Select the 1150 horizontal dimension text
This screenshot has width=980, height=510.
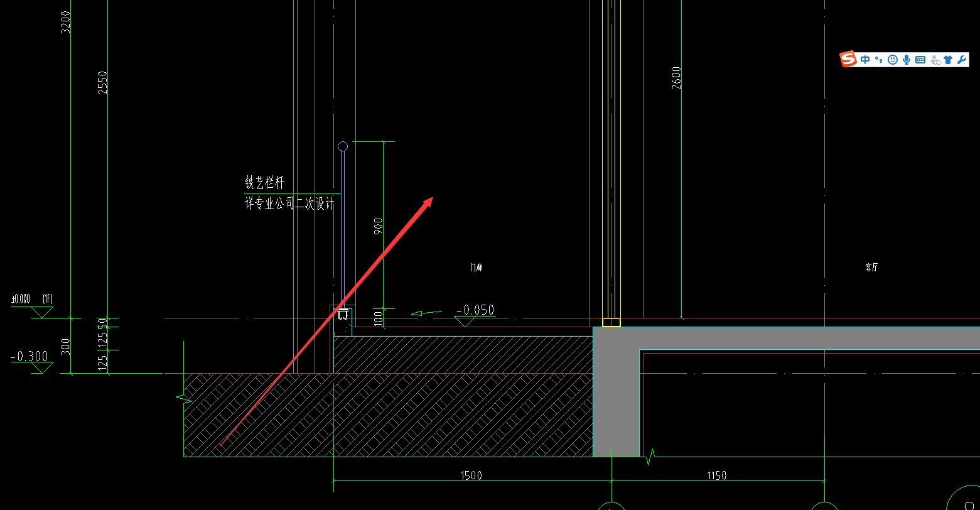click(716, 475)
